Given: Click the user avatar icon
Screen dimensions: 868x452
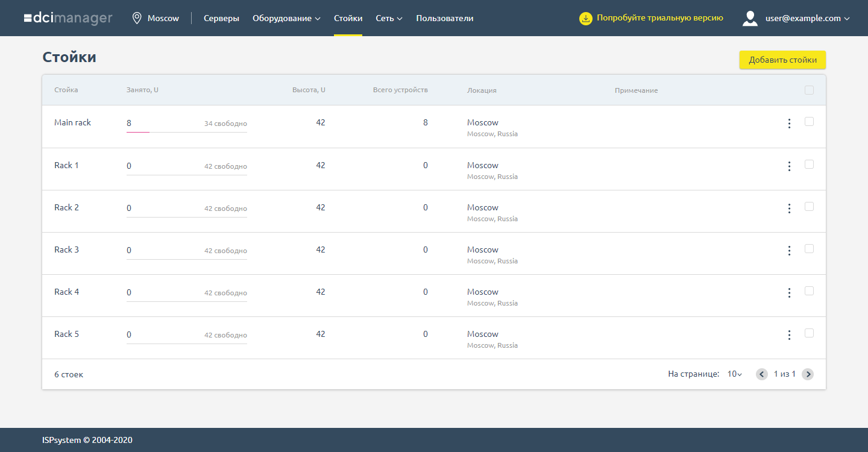Looking at the screenshot, I should click(x=750, y=18).
